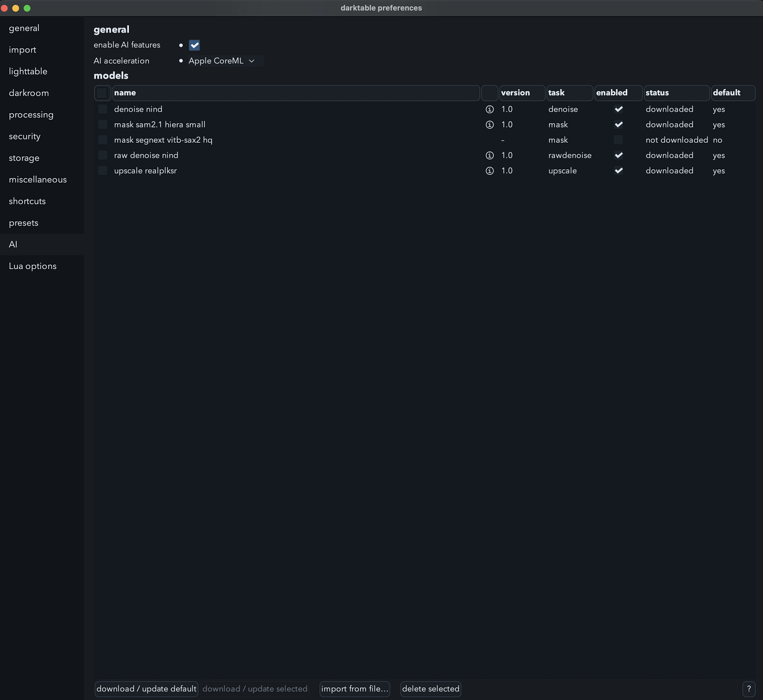The height and width of the screenshot is (700, 763).
Task: Click the rawdenoise task cell
Action: 570,155
